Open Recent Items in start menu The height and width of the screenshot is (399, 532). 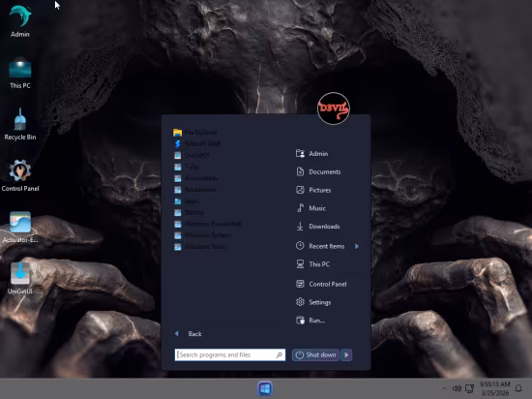[x=320, y=246]
